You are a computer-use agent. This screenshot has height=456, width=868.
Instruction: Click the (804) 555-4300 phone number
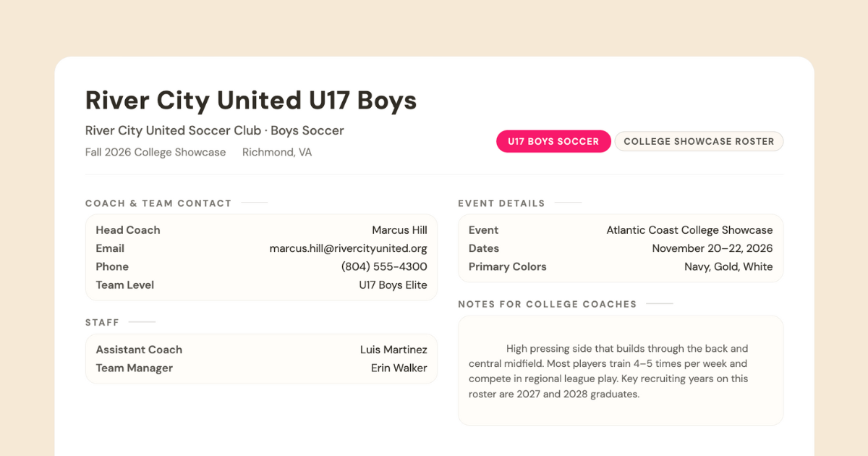(x=384, y=266)
